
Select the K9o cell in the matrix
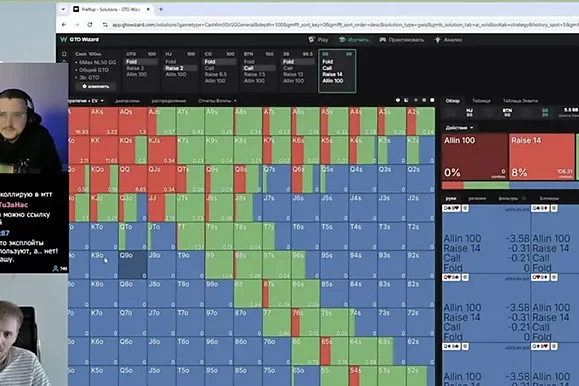[103, 265]
